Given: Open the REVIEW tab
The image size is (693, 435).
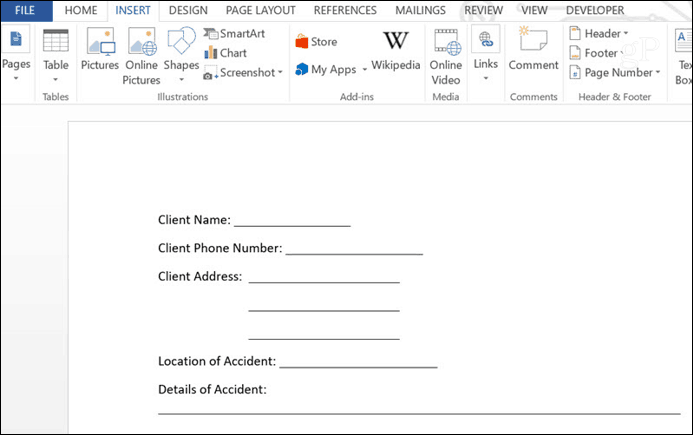Looking at the screenshot, I should click(484, 11).
